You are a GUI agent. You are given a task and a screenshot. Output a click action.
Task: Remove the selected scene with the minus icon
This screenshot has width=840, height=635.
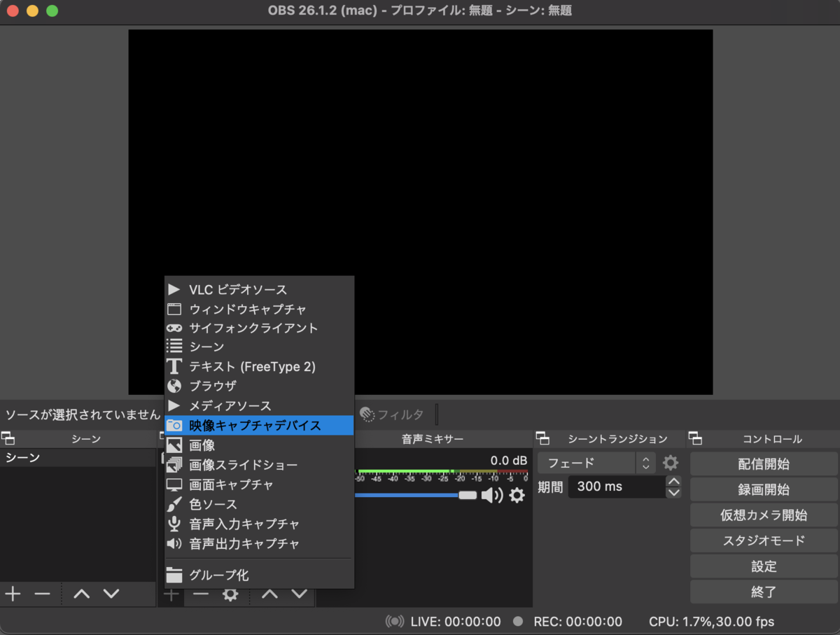[42, 594]
